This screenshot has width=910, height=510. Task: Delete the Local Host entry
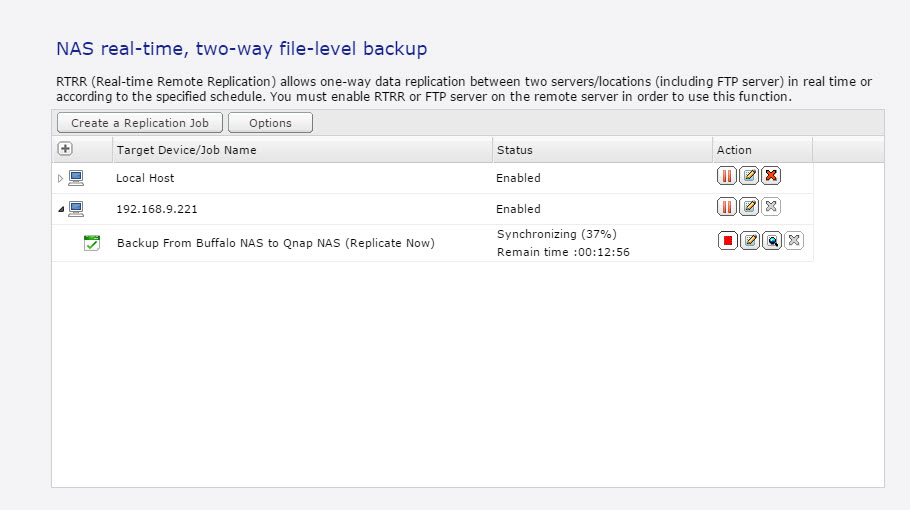771,176
